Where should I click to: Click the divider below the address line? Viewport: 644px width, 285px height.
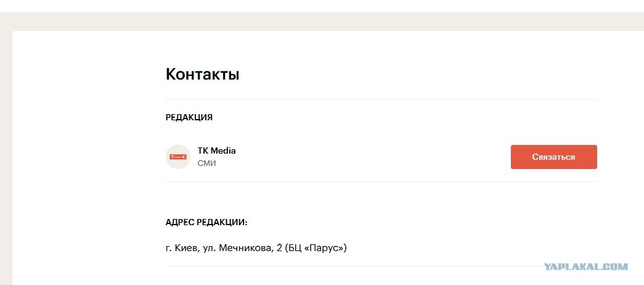381,266
